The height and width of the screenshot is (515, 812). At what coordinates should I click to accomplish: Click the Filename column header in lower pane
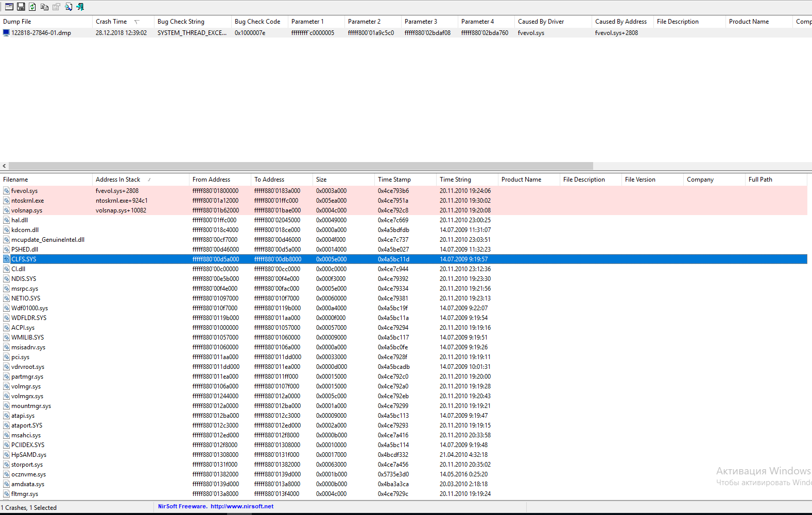(x=46, y=180)
